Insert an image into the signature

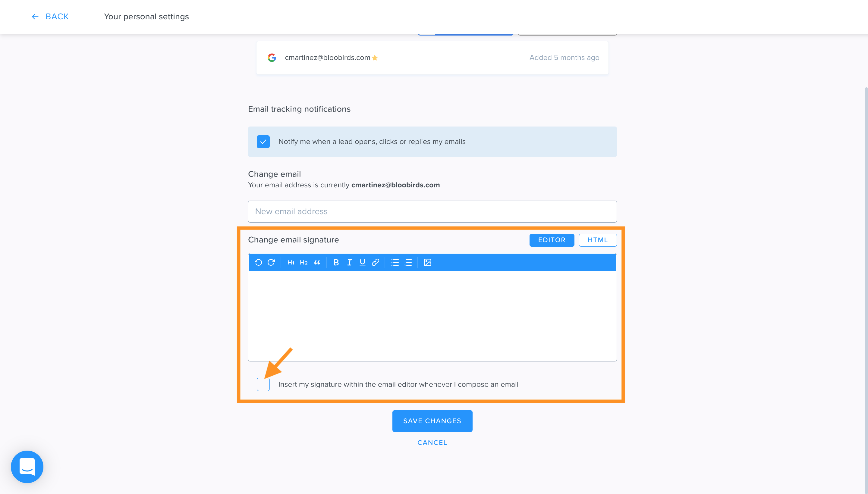tap(427, 262)
